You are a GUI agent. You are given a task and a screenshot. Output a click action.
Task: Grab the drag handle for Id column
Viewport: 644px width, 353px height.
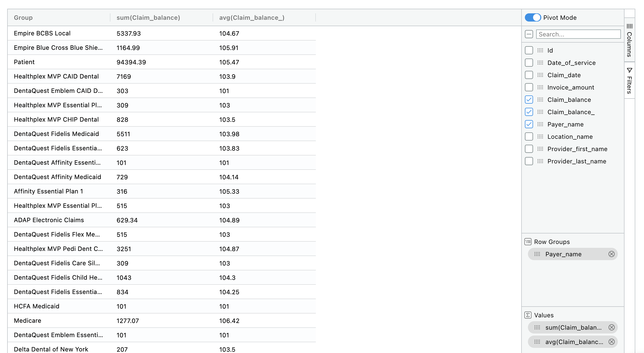(540, 50)
